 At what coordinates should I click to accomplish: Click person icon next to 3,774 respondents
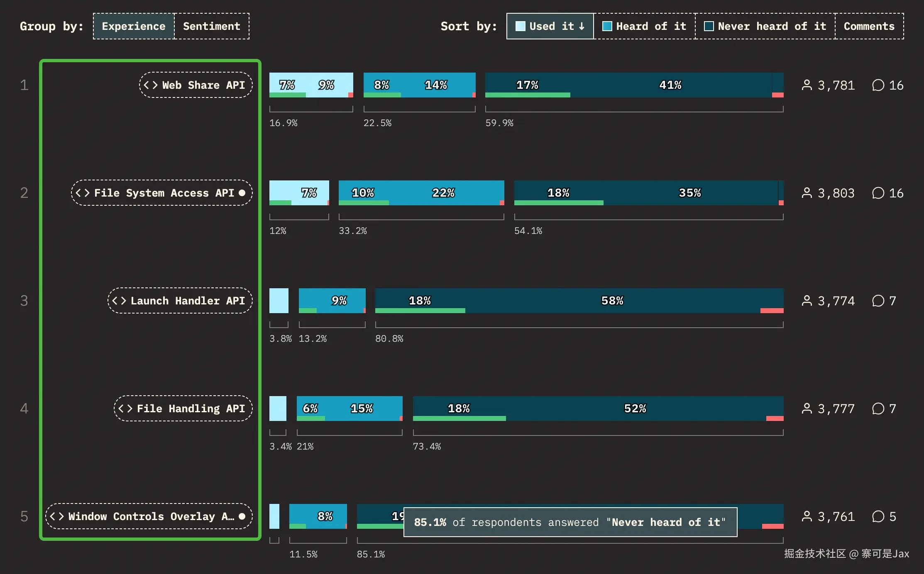pyautogui.click(x=807, y=301)
